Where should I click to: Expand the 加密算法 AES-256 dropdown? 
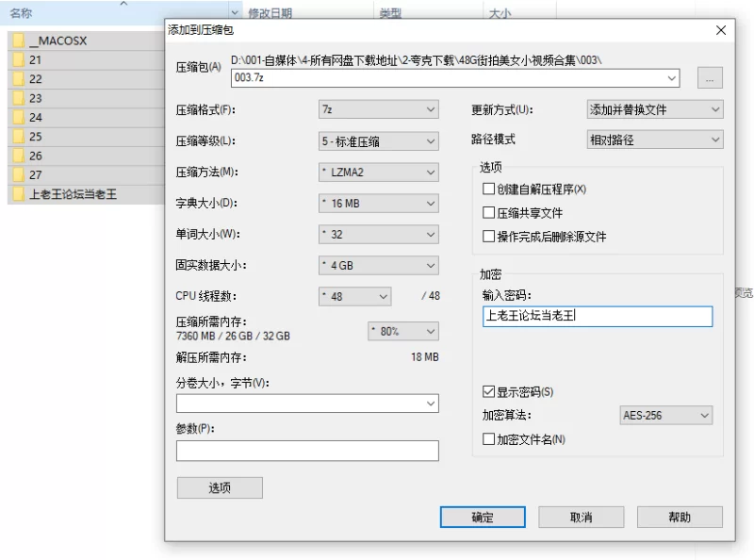point(666,415)
